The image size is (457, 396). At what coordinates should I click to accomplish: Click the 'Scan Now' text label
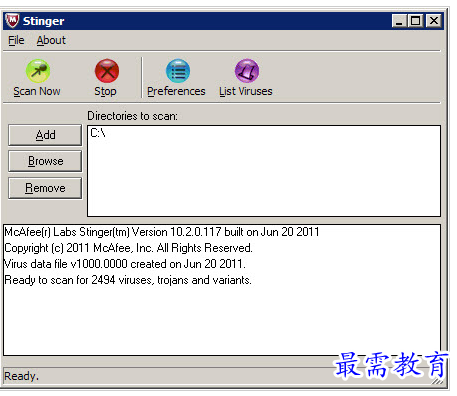tap(37, 91)
